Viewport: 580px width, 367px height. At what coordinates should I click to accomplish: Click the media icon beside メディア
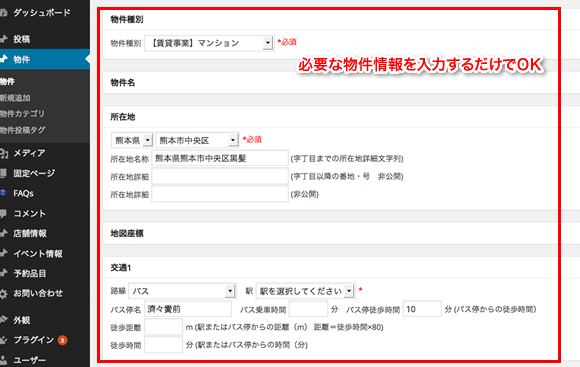coord(4,153)
